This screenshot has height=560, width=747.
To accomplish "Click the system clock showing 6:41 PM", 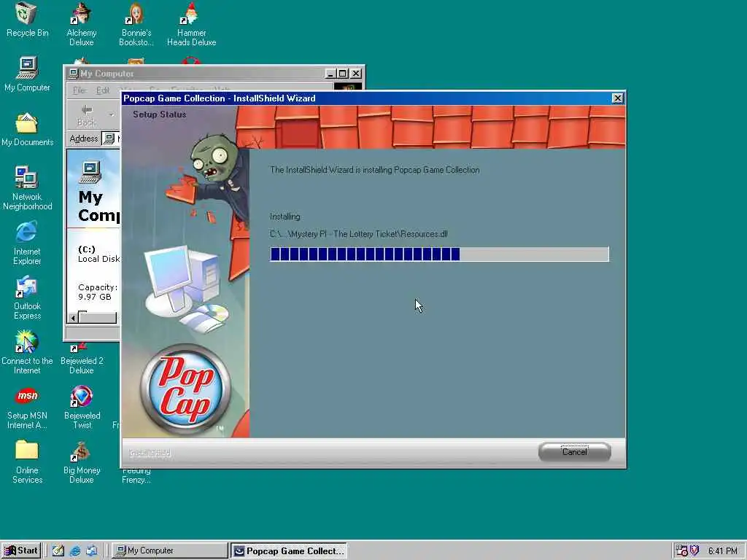I will point(723,551).
